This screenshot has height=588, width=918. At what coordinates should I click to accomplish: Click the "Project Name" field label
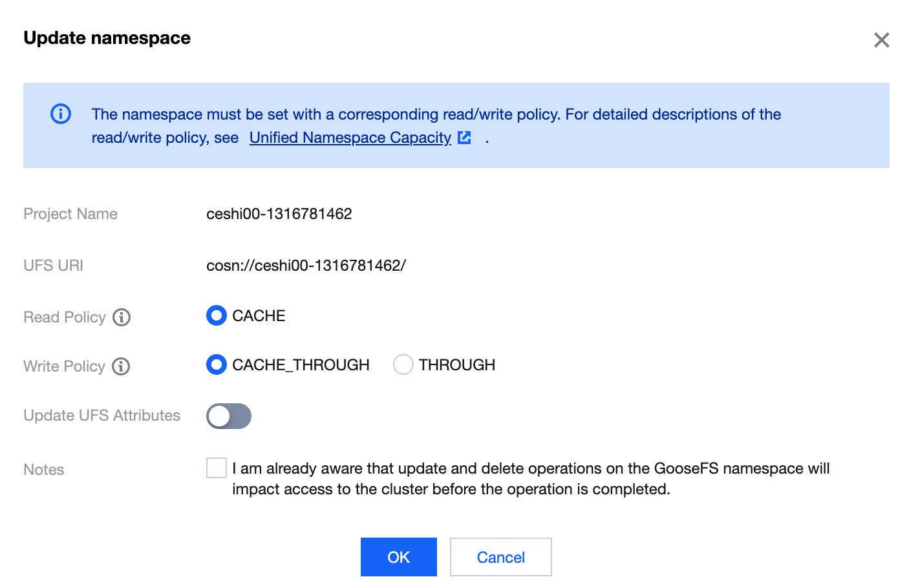pyautogui.click(x=70, y=214)
